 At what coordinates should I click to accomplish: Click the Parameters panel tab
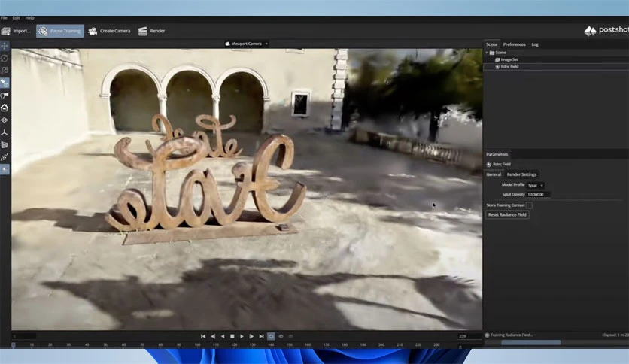[497, 154]
